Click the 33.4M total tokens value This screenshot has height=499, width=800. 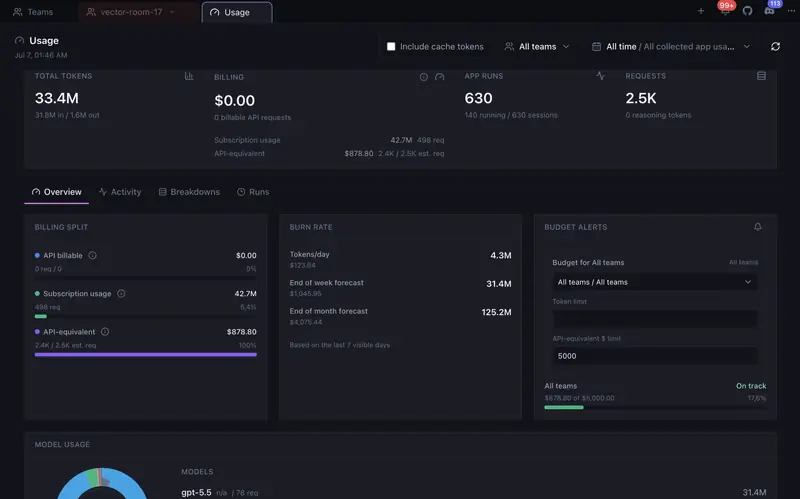tap(57, 98)
